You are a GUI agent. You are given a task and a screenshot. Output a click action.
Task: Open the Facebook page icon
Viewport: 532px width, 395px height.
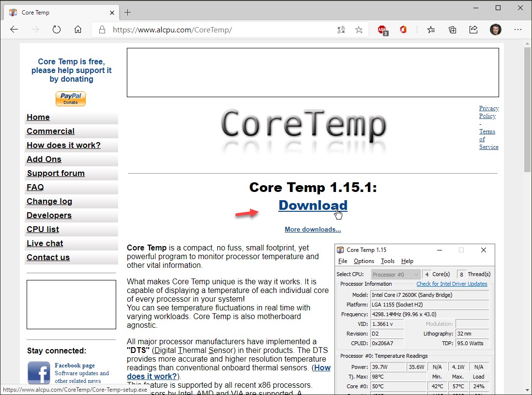point(39,373)
